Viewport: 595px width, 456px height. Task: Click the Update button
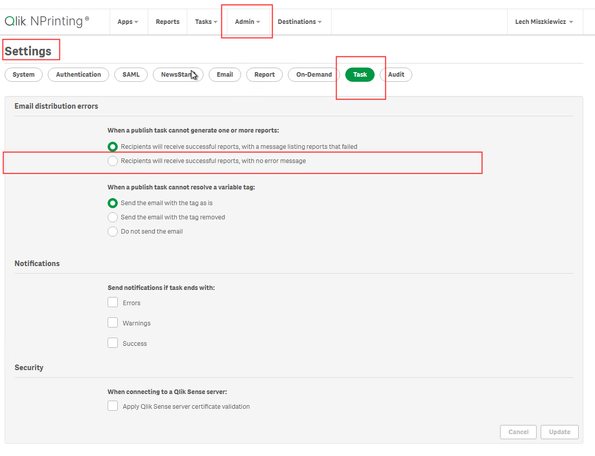[559, 432]
